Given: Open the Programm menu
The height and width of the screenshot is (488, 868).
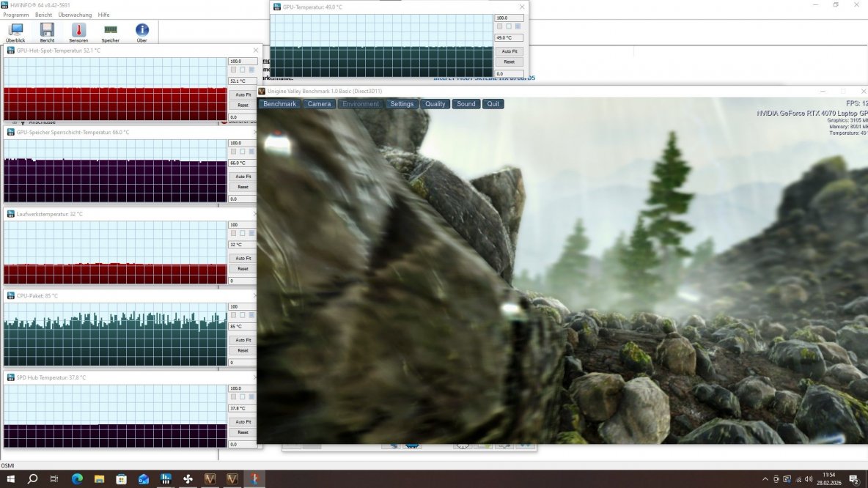Looking at the screenshot, I should point(16,15).
